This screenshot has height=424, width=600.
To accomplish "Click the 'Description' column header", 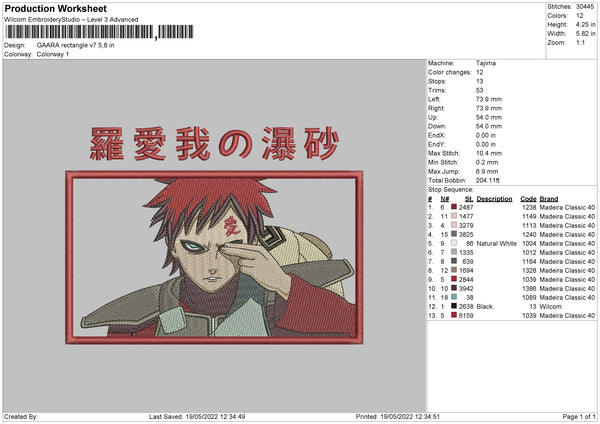I will coord(494,199).
